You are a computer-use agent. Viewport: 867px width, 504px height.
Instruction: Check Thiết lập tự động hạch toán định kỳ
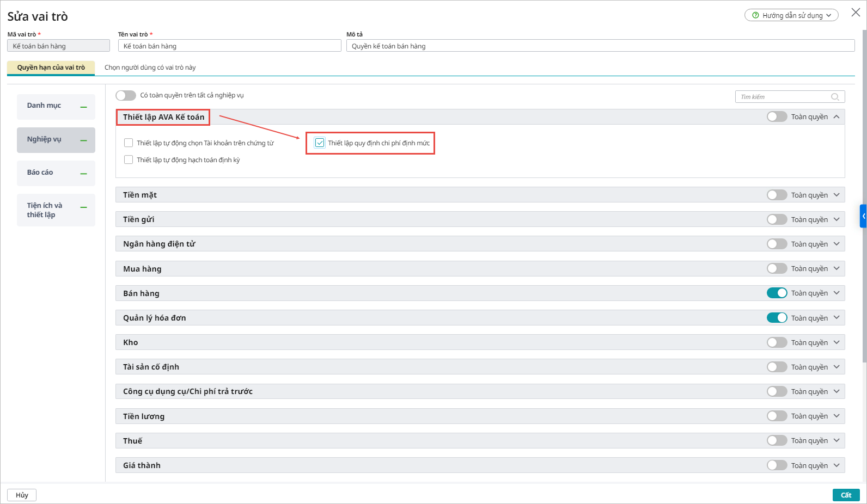click(129, 160)
